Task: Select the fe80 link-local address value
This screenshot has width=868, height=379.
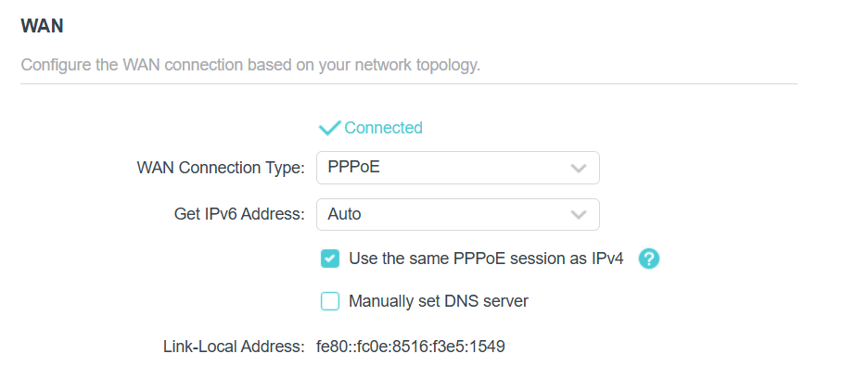Action: pos(410,347)
